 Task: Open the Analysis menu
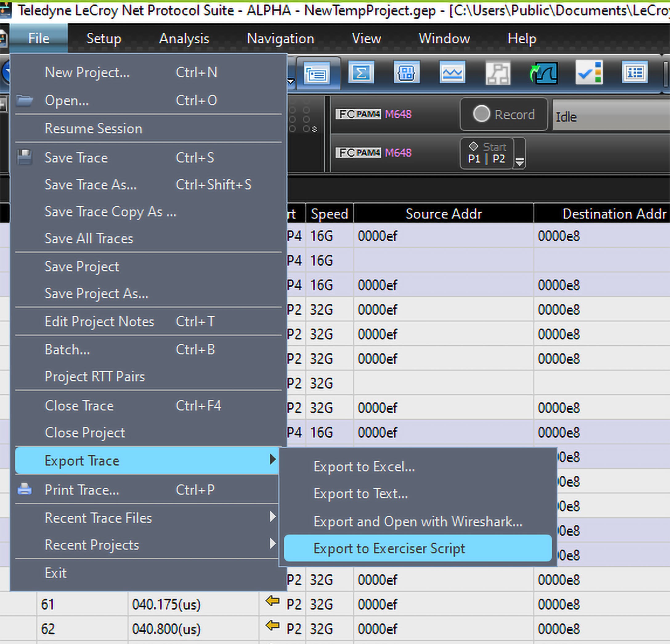pos(184,38)
